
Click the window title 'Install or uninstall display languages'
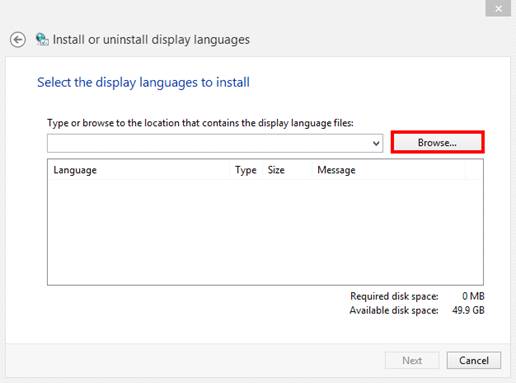click(x=151, y=40)
